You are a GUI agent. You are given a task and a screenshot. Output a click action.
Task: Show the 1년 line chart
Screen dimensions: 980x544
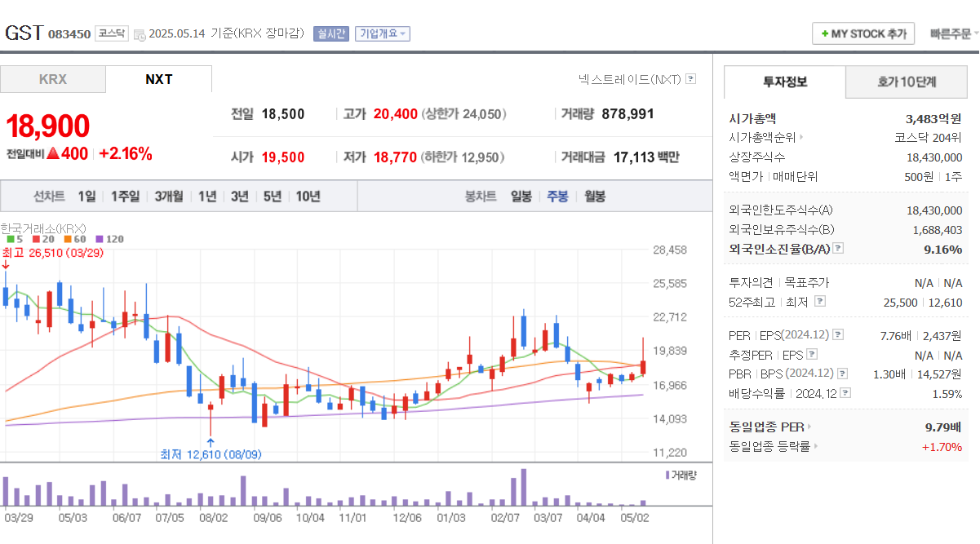coord(207,197)
